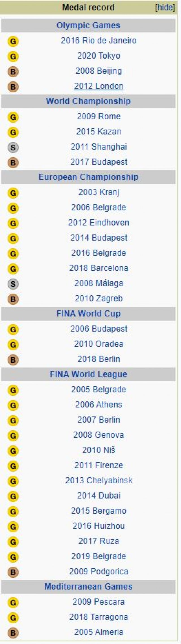181x644 pixels.
Task: Collapse the Medal record box using hide
Action: point(165,7)
